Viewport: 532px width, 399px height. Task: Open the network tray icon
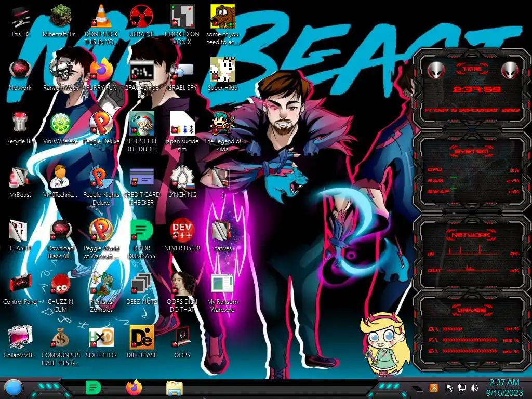click(x=461, y=388)
